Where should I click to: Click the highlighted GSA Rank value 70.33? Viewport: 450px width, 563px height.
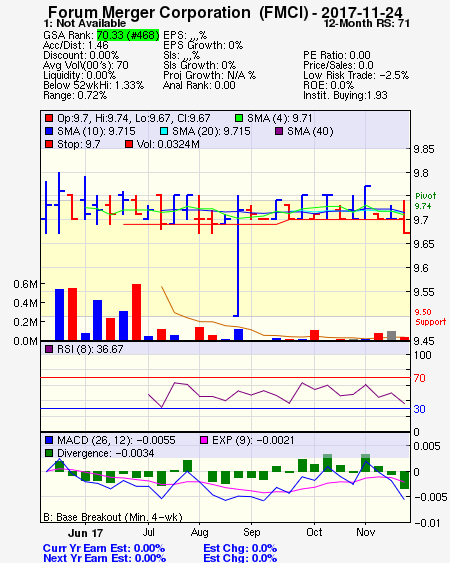(x=128, y=35)
